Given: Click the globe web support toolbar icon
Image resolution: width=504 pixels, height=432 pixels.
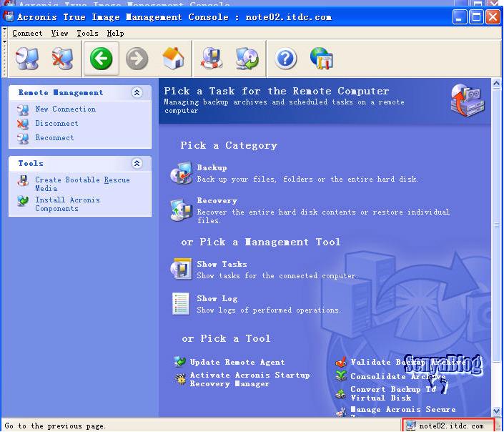Looking at the screenshot, I should (x=322, y=59).
